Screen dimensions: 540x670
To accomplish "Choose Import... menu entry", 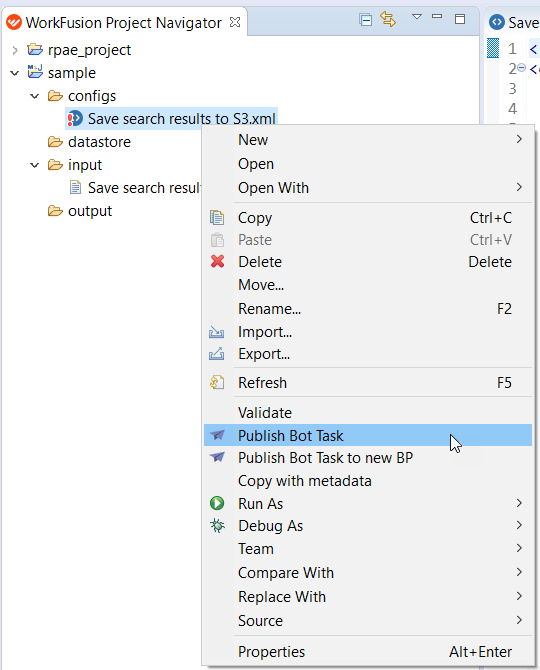I will (x=368, y=332).
